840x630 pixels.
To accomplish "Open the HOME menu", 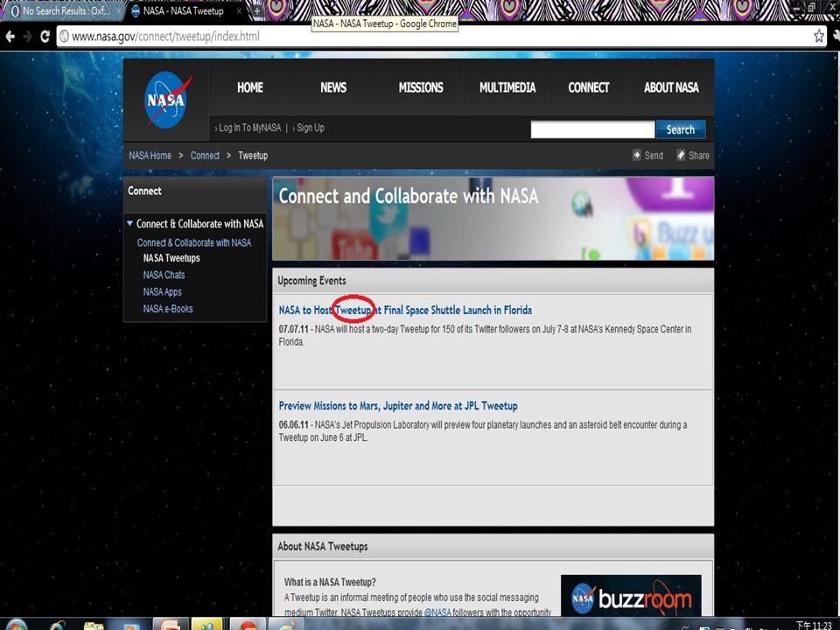I will (x=250, y=87).
